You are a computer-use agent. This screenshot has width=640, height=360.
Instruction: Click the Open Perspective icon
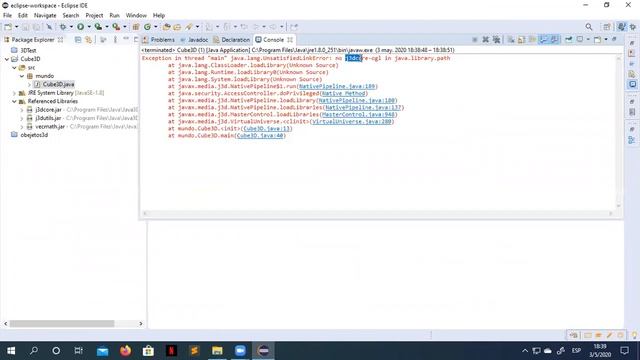point(607,27)
